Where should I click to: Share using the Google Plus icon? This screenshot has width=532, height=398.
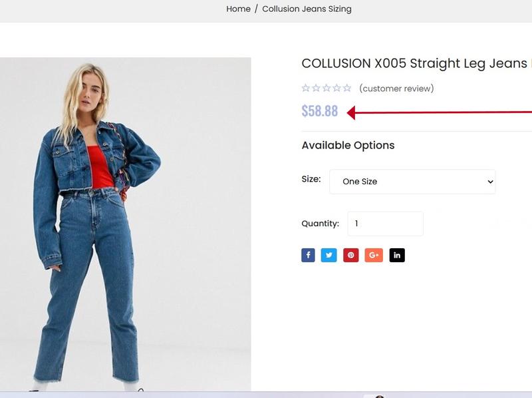[x=374, y=255]
